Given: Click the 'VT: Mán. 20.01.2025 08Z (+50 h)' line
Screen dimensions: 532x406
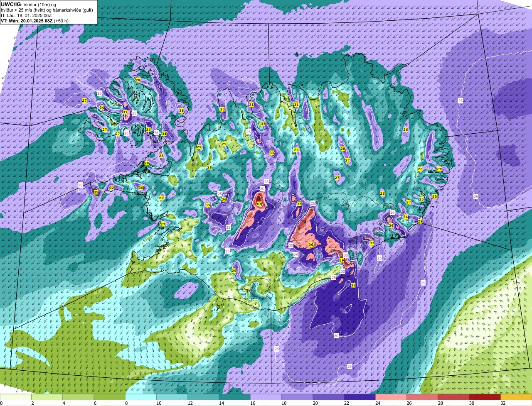Looking at the screenshot, I should 34,21.
